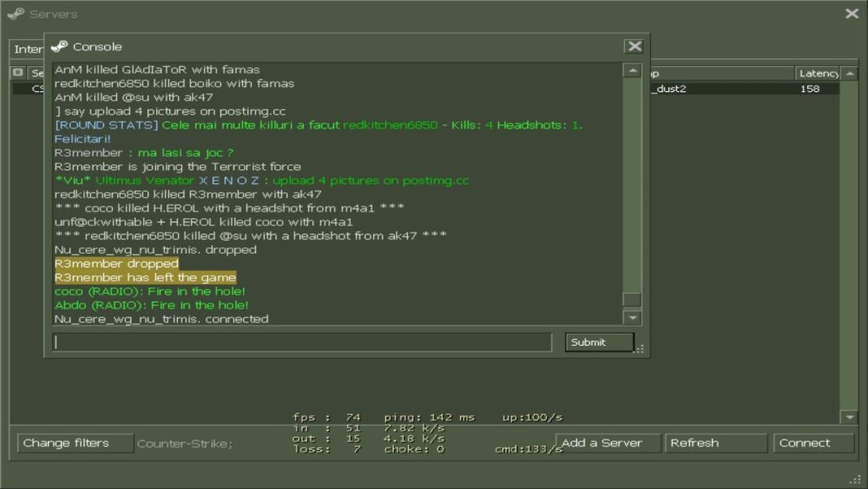This screenshot has width=868, height=489.
Task: Click 'R3member is joining the Terrorist force'
Action: point(178,167)
